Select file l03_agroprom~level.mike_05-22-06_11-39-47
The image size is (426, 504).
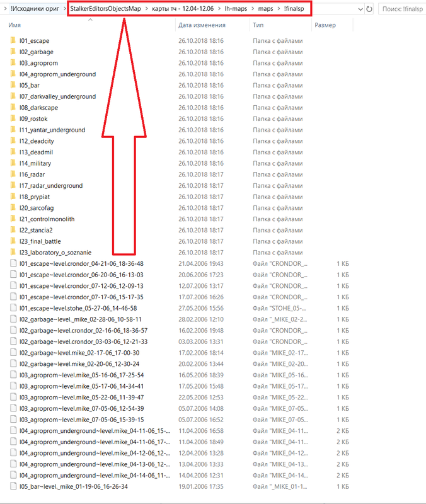pos(81,397)
